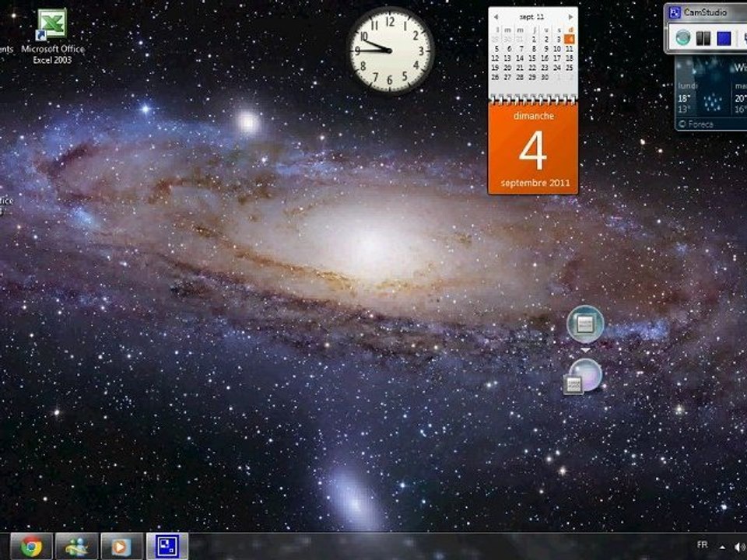Image resolution: width=747 pixels, height=560 pixels.
Task: Pick date 15 in the calendar gadget
Action: (532, 58)
